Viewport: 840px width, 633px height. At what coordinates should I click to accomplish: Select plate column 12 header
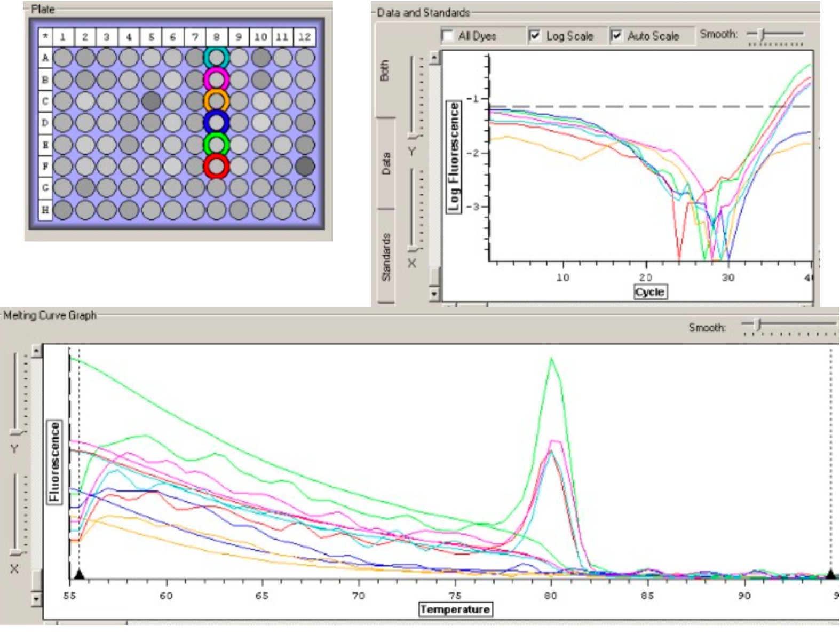pyautogui.click(x=304, y=37)
